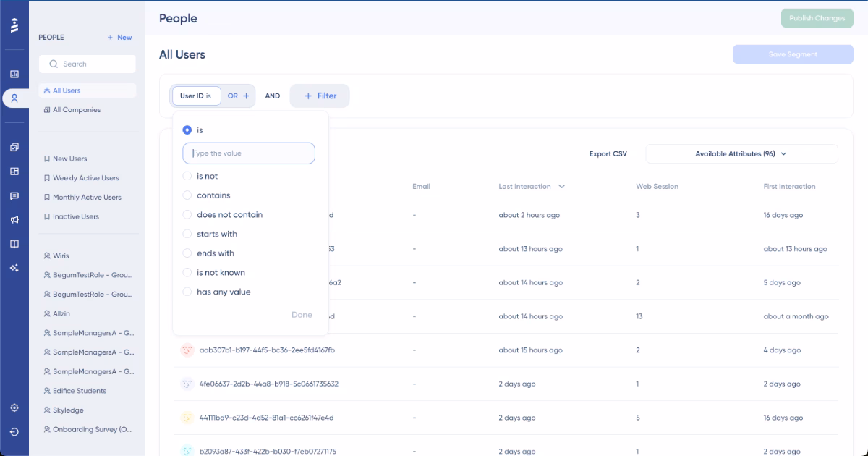Choose the "contains" radio option

187,195
